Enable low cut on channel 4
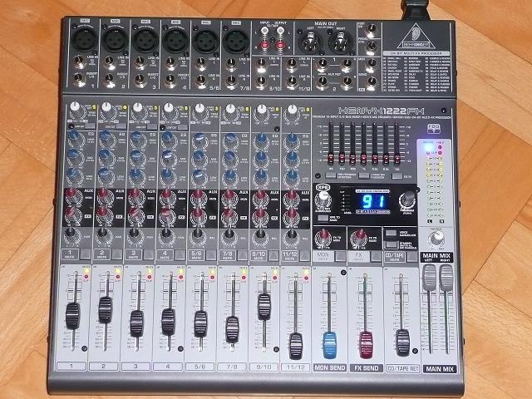 183,127
